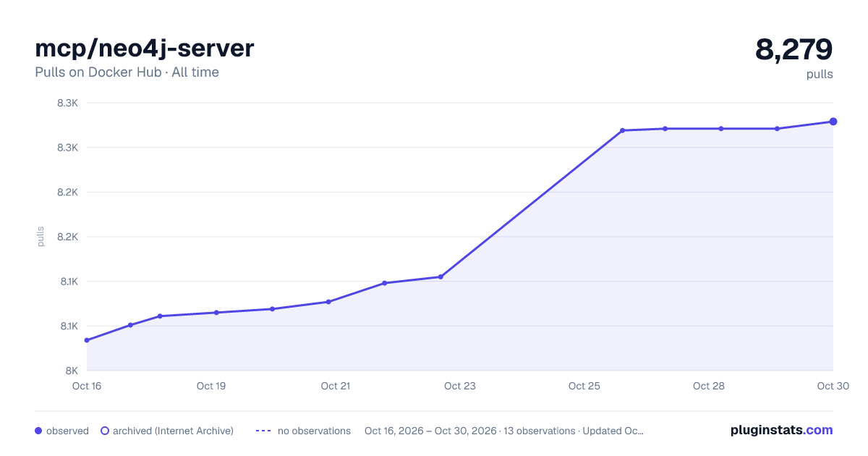
Task: Click the Oct 28 x-axis label
Action: [709, 386]
